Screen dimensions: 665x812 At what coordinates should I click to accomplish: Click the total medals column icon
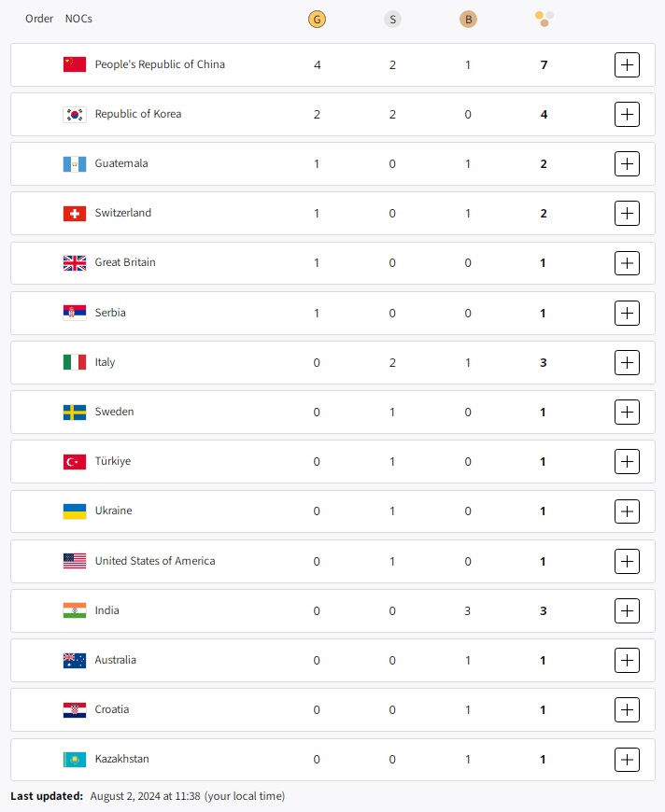coord(544,18)
